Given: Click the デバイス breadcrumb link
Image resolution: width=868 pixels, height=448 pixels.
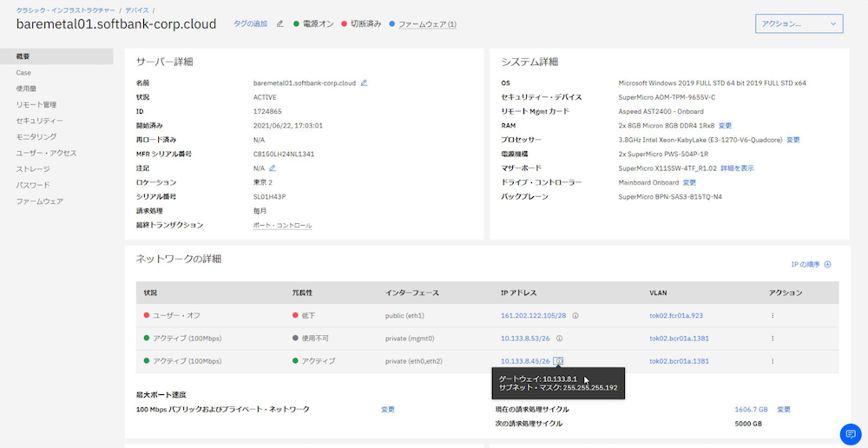Looking at the screenshot, I should tap(135, 9).
